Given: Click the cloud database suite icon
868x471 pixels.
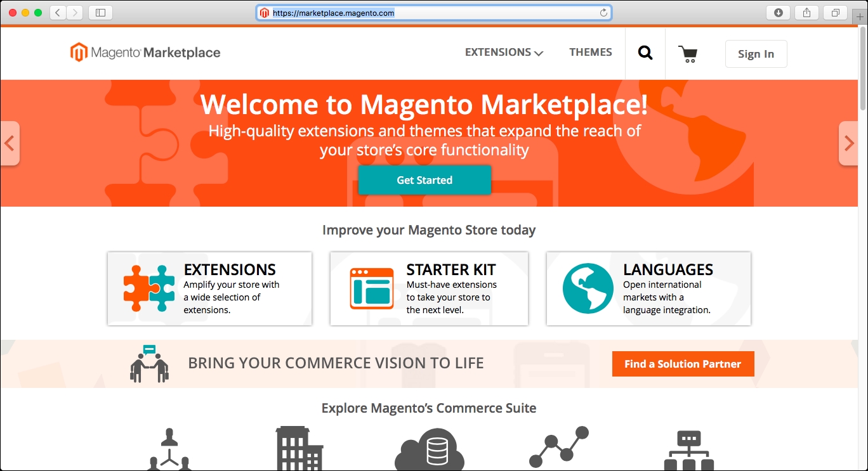Looking at the screenshot, I should (430, 451).
